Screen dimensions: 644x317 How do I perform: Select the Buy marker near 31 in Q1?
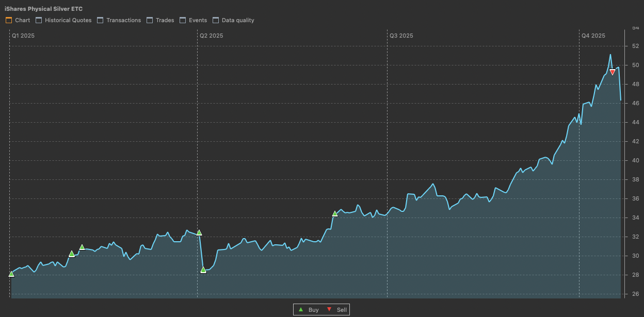[x=82, y=247]
